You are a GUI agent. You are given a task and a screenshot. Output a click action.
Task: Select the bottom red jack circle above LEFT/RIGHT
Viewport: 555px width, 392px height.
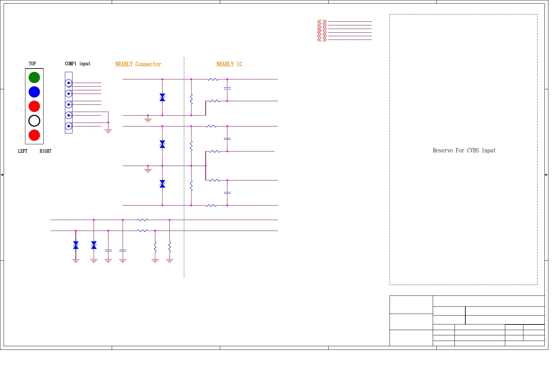point(34,135)
